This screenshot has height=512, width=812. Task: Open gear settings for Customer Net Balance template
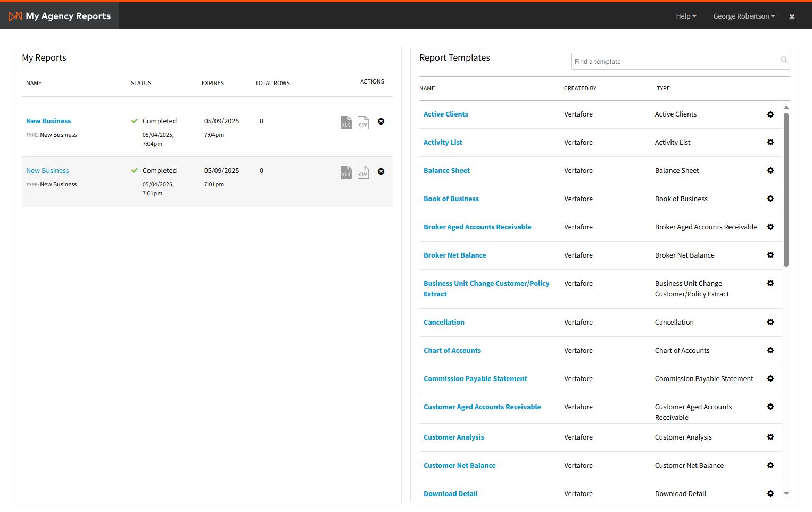click(770, 465)
